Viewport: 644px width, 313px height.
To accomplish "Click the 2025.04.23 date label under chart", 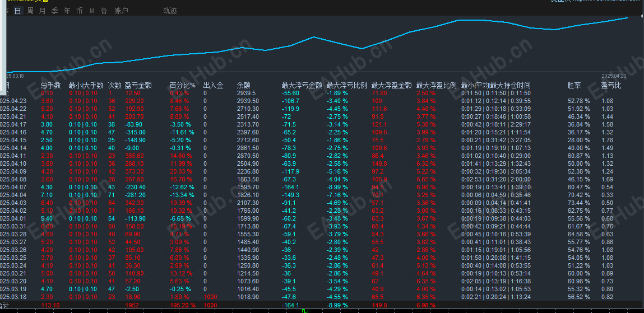I will point(613,76).
